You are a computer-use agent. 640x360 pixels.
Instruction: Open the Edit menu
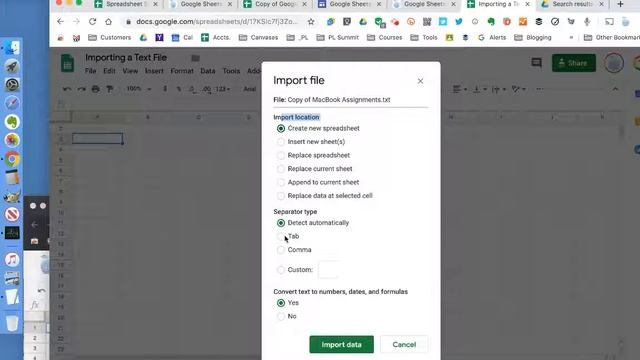(x=109, y=71)
